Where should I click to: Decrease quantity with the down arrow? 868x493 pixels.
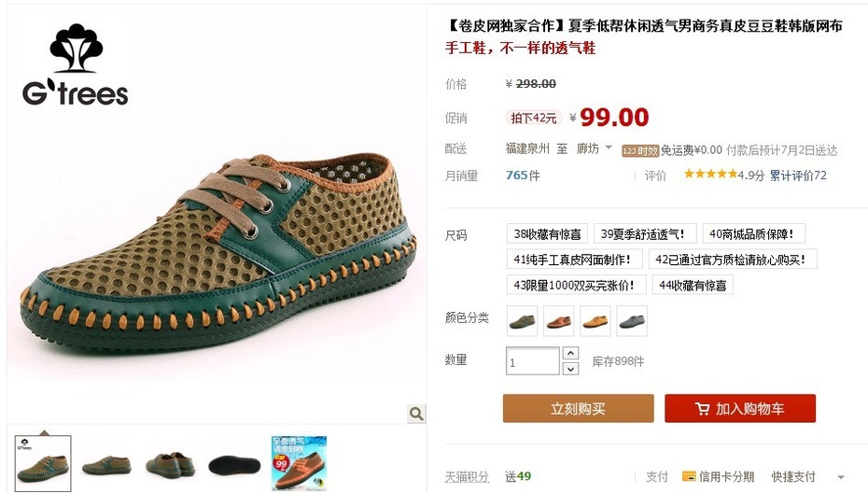coord(570,368)
